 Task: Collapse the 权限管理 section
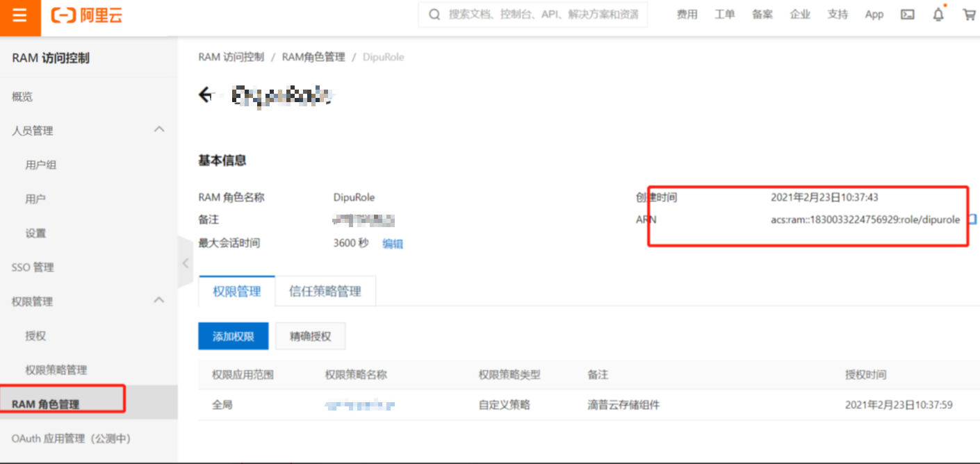[x=159, y=301]
